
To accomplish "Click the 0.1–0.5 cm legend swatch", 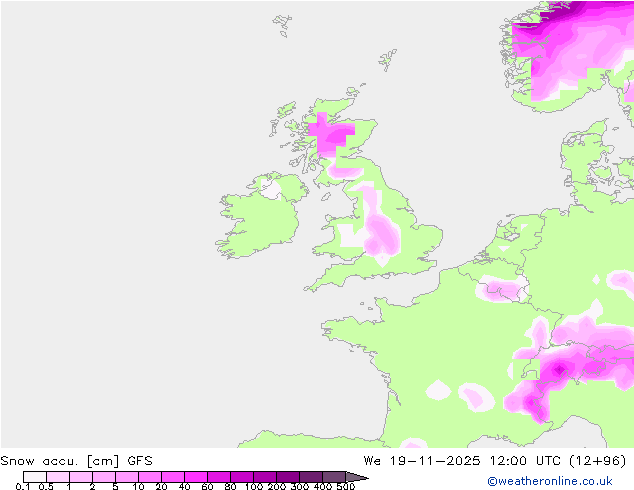I will tap(35, 477).
